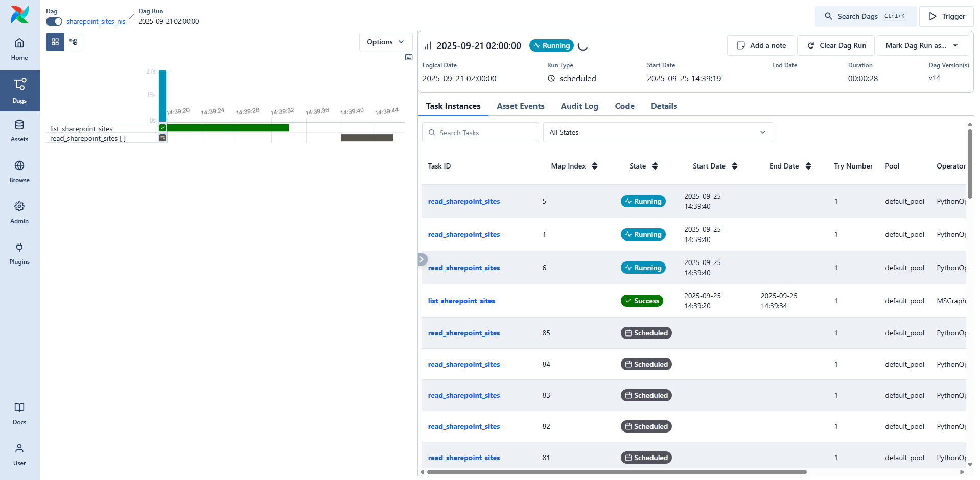Click gray read_sharepoint_sites Gantt bar
Image resolution: width=980 pixels, height=480 pixels.
(x=367, y=138)
